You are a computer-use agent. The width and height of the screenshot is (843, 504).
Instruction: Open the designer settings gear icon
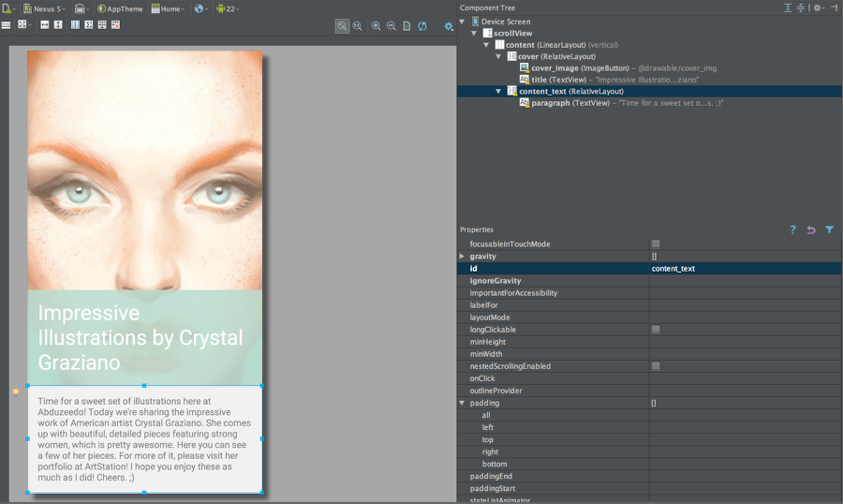point(449,26)
